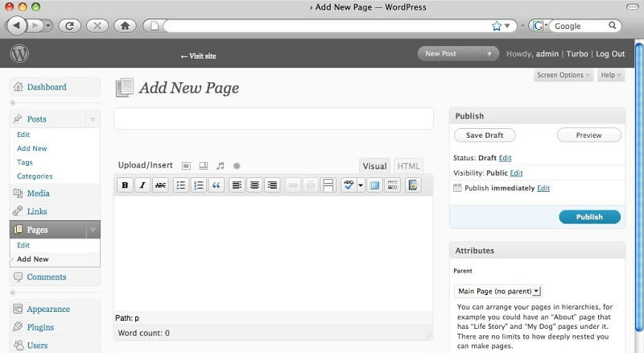This screenshot has height=353, width=644.
Task: Bookmark the page with star icon
Action: (x=497, y=26)
